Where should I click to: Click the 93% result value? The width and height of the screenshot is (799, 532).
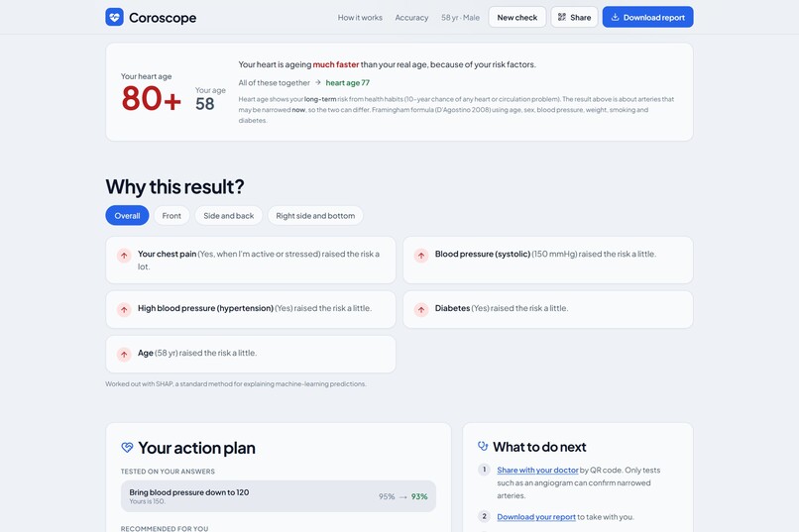[419, 496]
